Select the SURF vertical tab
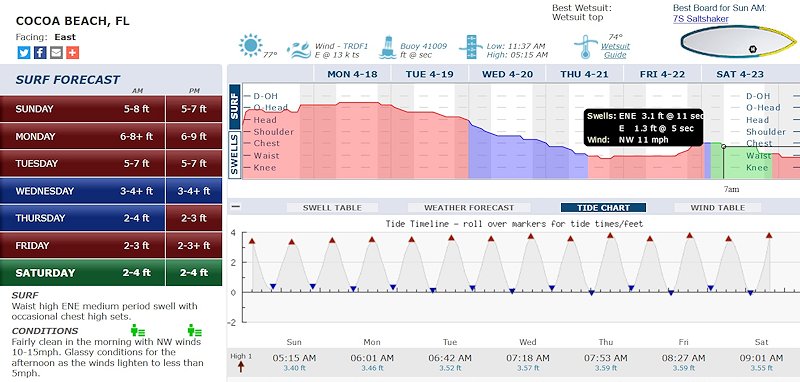Image resolution: width=800 pixels, height=382 pixels. 235,107
